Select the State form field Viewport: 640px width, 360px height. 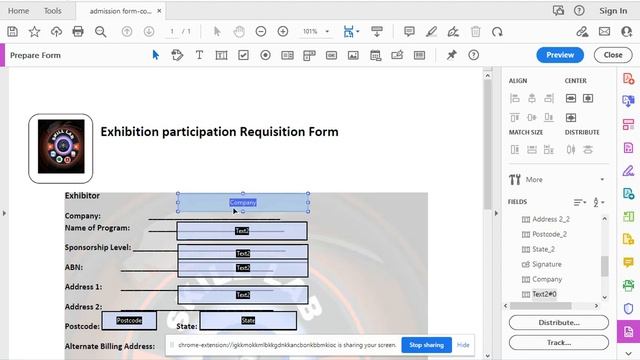click(248, 320)
